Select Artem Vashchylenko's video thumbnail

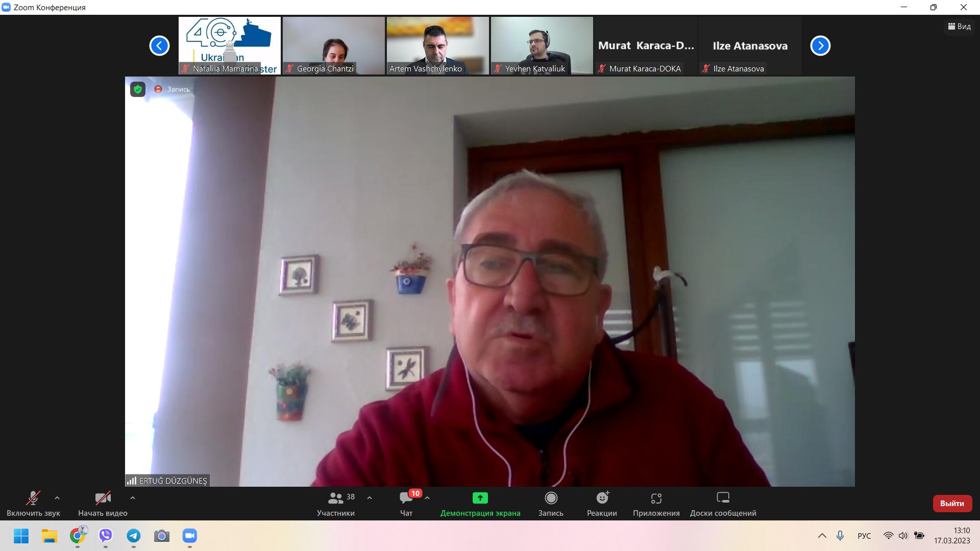[437, 45]
